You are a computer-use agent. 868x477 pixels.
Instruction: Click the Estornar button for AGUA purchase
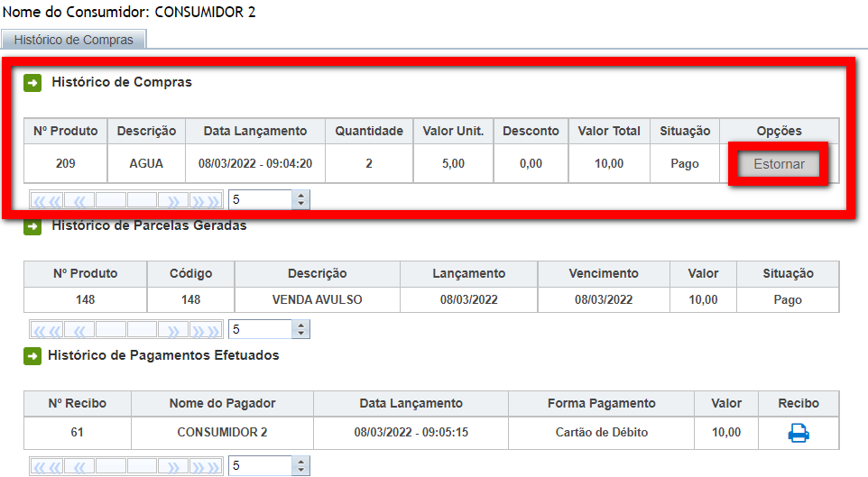coord(779,164)
